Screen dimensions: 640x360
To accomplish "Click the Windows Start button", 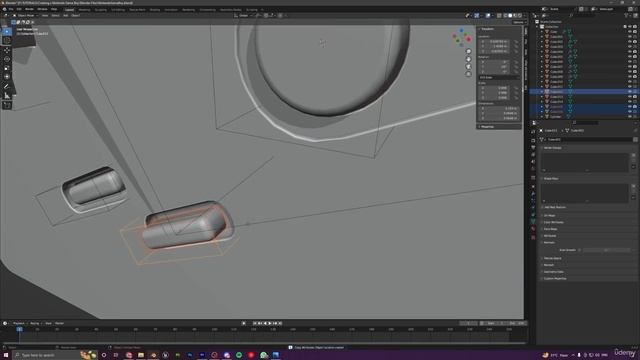I will tap(5, 355).
